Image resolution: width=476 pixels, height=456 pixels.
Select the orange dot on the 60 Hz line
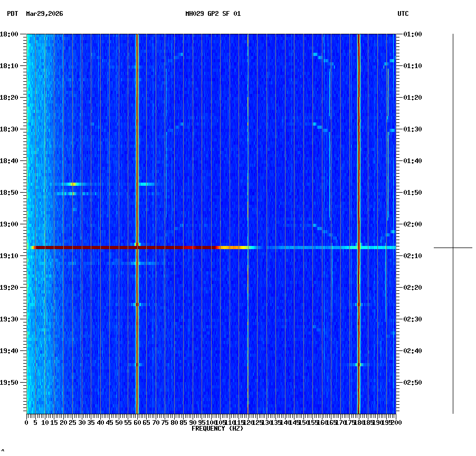coord(138,305)
